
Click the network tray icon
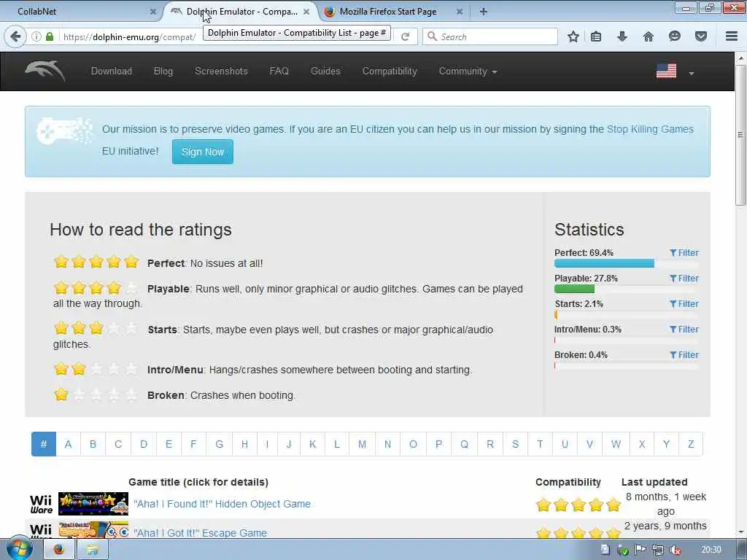pos(658,550)
